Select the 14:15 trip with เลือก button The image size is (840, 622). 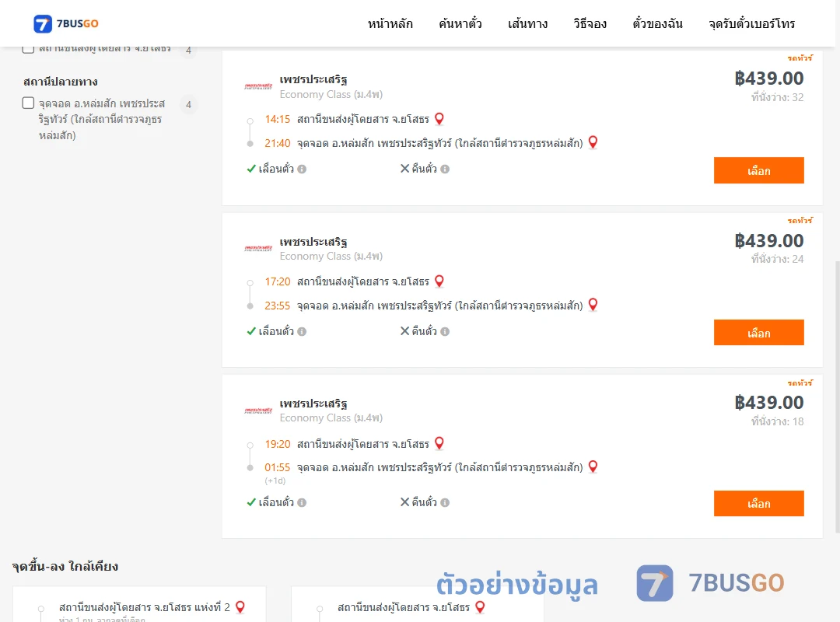758,170
